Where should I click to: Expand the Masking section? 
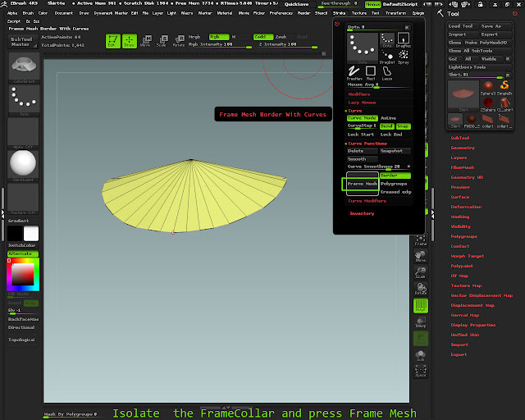coord(459,217)
